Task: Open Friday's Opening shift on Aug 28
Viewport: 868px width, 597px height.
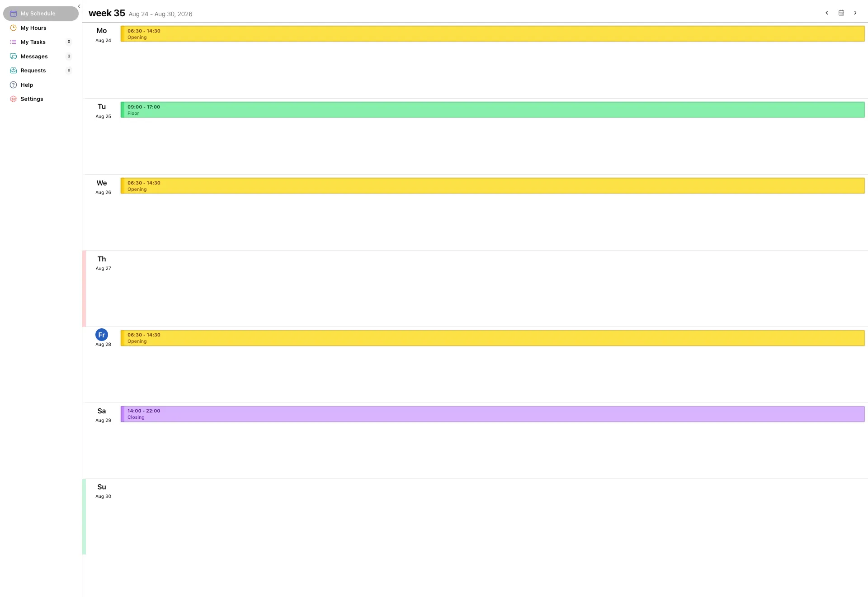Action: click(x=493, y=338)
